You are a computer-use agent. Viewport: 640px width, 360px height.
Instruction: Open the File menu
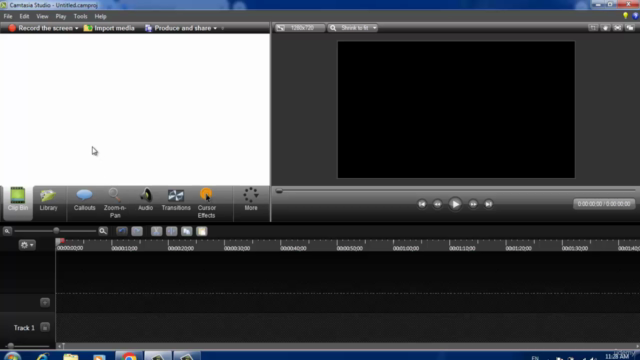[8, 16]
